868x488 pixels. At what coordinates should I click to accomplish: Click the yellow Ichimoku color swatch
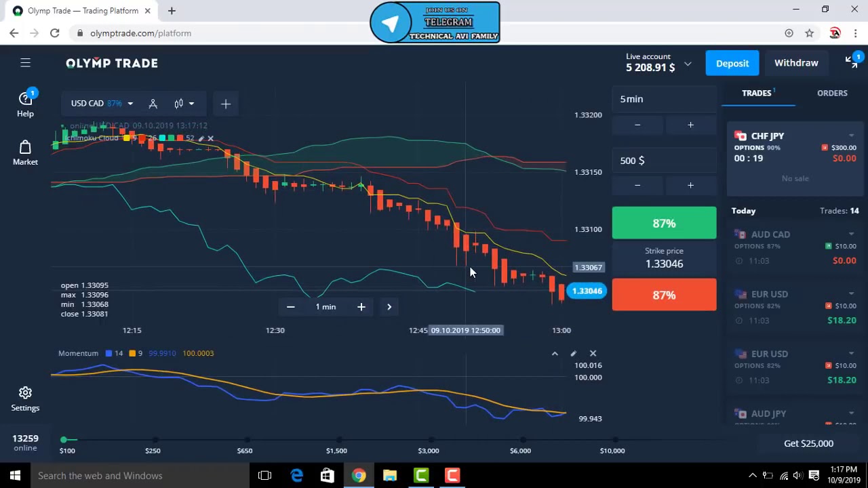[126, 138]
